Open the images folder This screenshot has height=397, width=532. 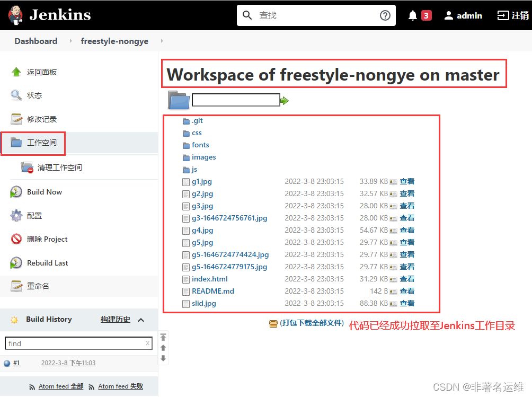tap(203, 157)
